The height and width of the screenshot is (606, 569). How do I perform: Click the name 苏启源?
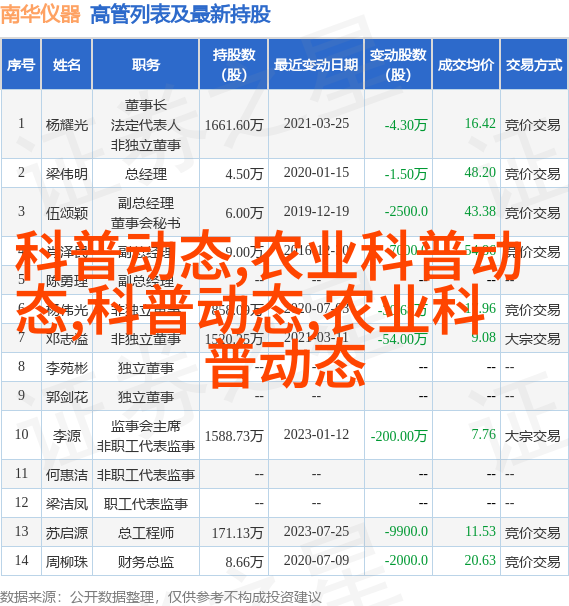coord(67,533)
